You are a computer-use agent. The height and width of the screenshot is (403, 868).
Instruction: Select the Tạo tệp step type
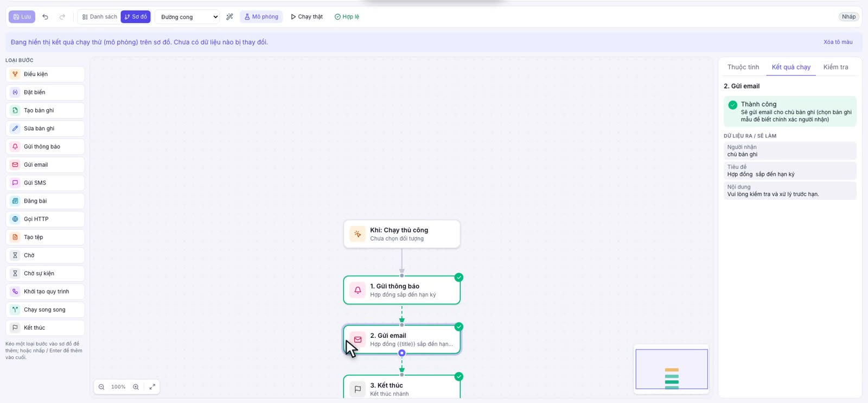[x=45, y=237]
